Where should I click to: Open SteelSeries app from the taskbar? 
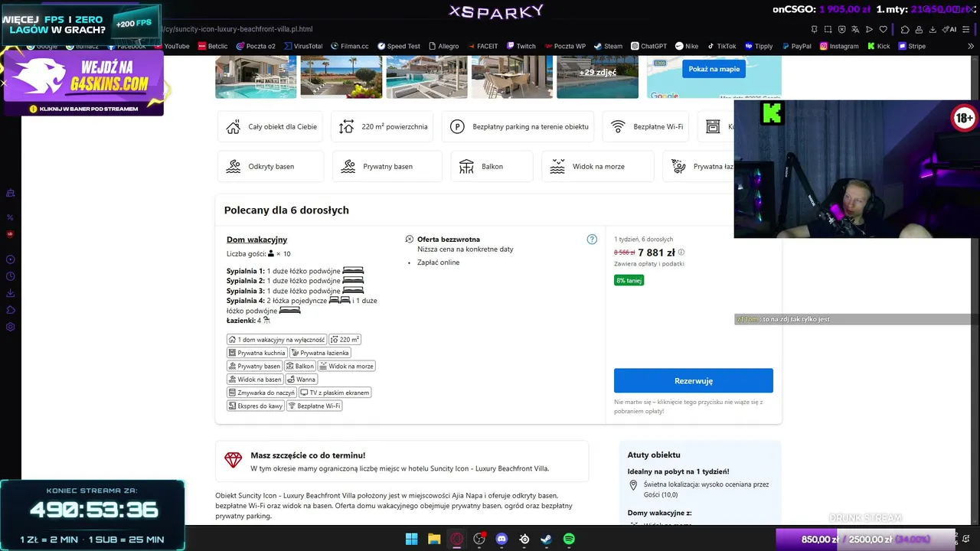(x=524, y=539)
